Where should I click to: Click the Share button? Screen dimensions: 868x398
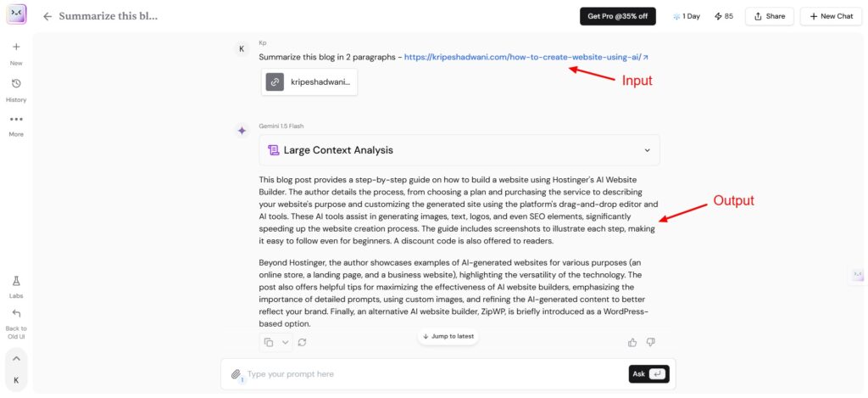point(769,16)
